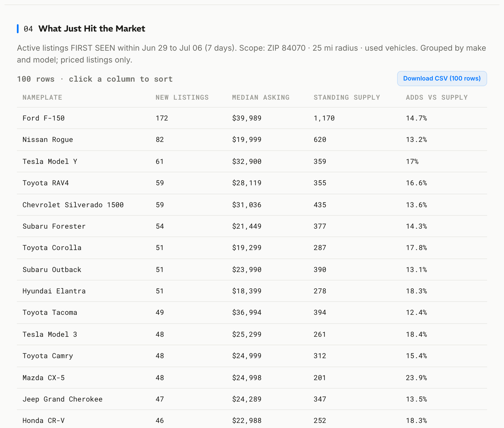The height and width of the screenshot is (428, 504).
Task: Click the $21,449 median asking price
Action: [247, 226]
